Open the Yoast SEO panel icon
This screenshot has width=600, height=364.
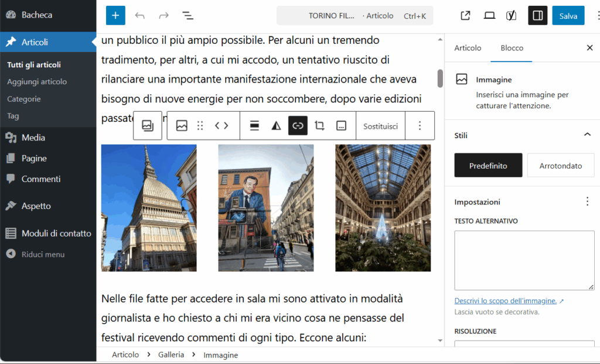[x=512, y=16]
